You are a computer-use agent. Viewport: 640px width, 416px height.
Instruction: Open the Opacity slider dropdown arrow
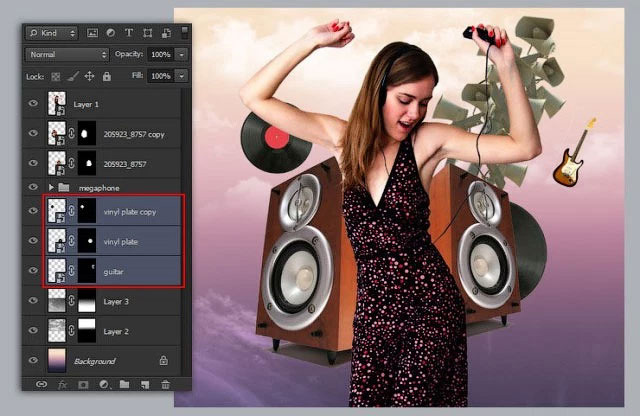182,54
